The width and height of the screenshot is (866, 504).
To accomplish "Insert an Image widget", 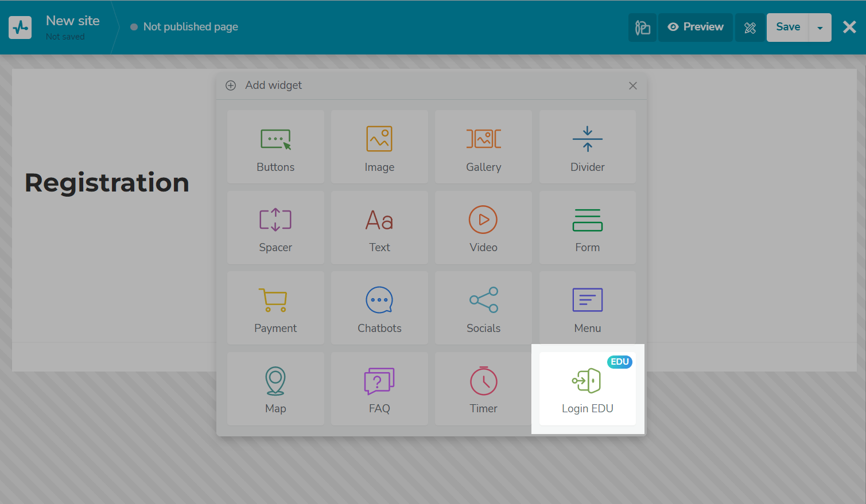I will pyautogui.click(x=379, y=147).
